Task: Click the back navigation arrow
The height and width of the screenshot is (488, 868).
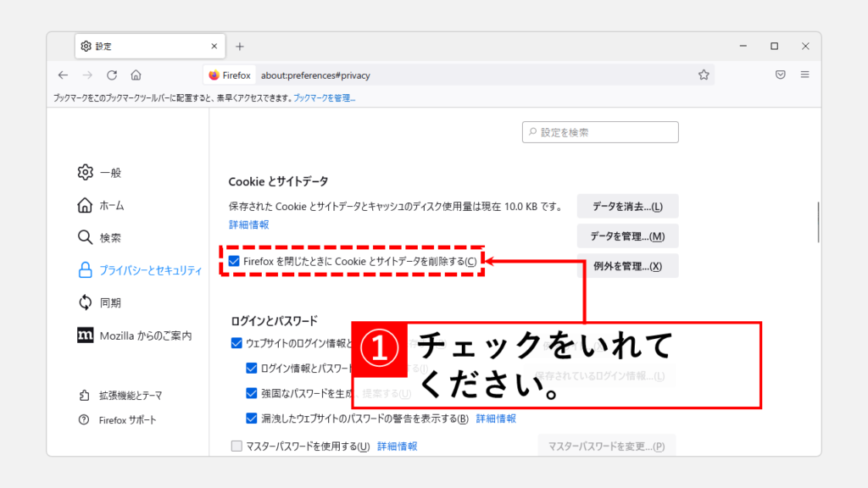Action: pos(63,75)
